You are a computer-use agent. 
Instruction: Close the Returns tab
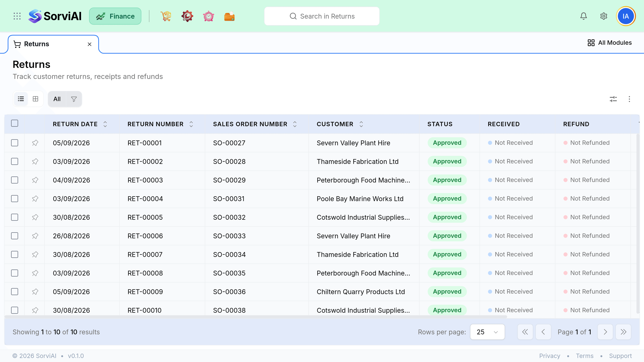90,44
